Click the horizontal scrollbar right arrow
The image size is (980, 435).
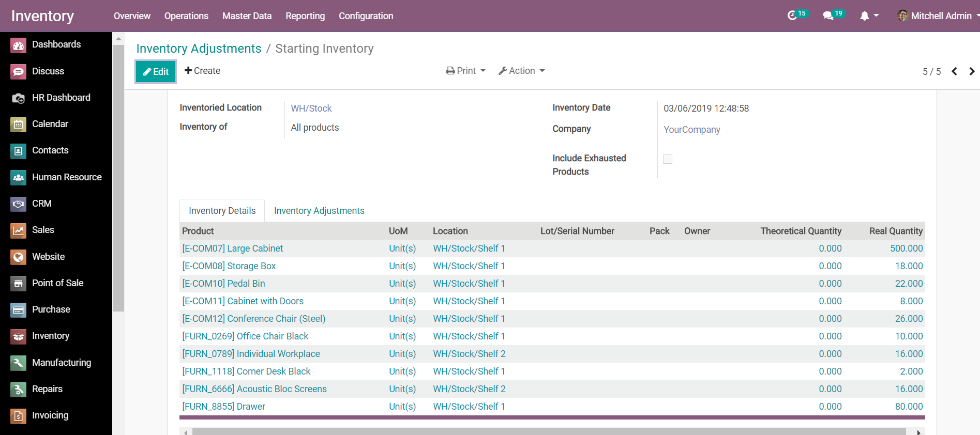click(918, 432)
